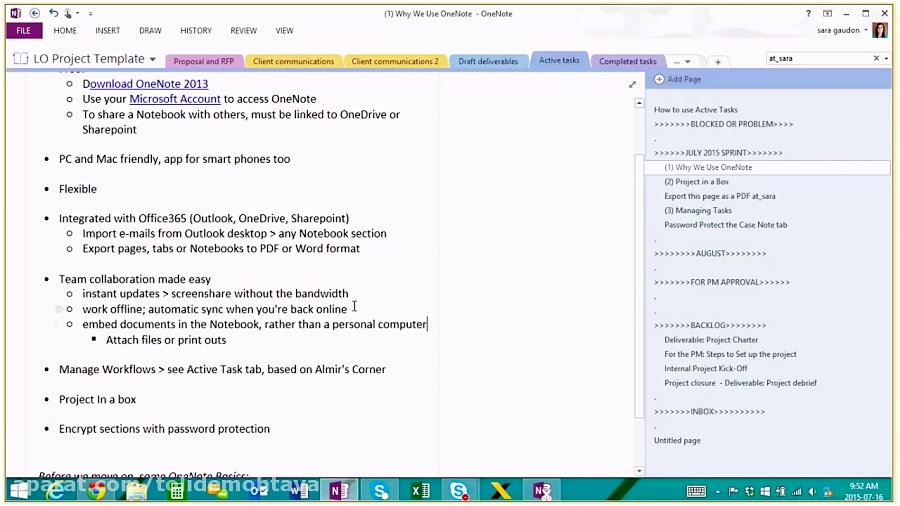Select the Active tasks section tab
Image resolution: width=900 pixels, height=506 pixels.
pyautogui.click(x=559, y=60)
